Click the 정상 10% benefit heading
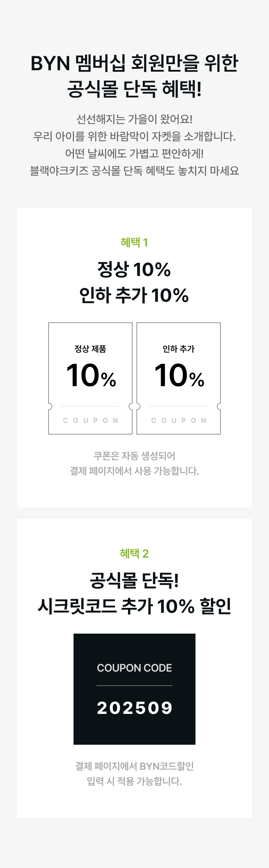This screenshot has width=269, height=868. [134, 270]
